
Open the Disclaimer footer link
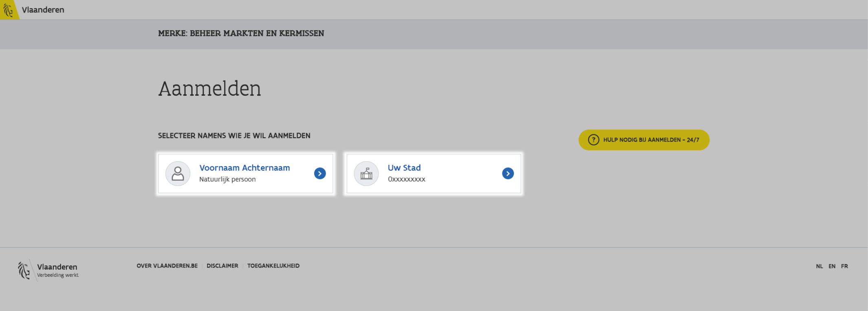222,266
